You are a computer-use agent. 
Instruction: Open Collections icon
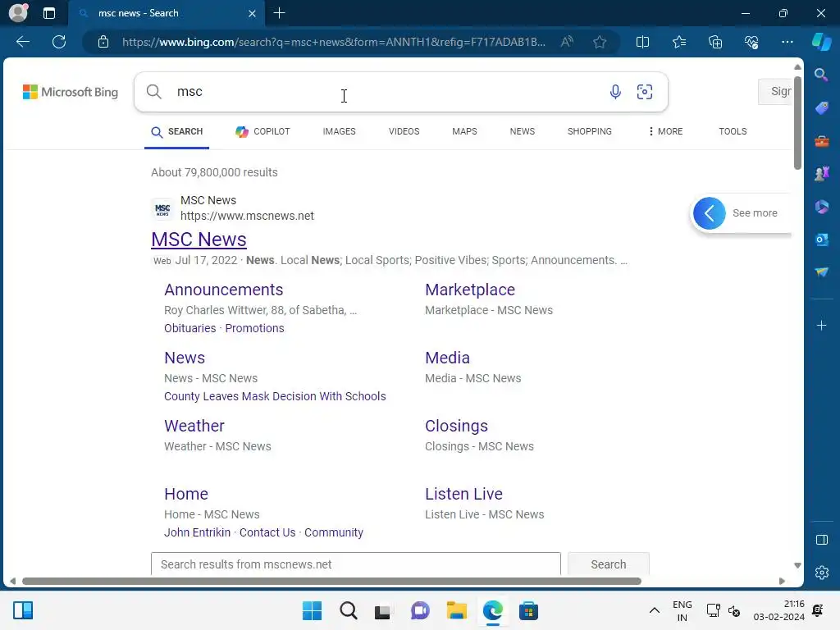click(x=715, y=42)
